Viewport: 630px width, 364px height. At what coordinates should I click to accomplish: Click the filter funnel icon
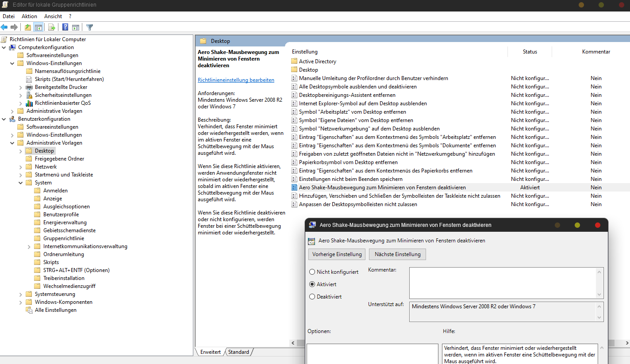90,27
